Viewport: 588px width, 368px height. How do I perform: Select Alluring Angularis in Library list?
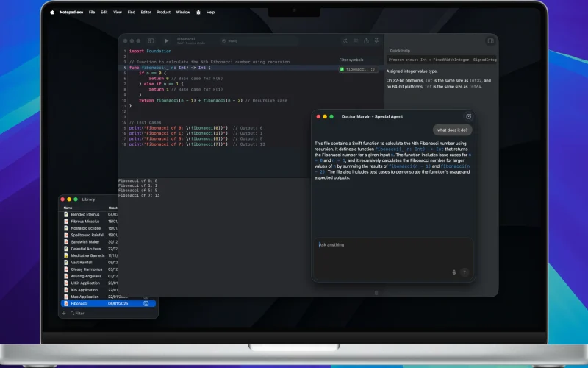click(86, 276)
